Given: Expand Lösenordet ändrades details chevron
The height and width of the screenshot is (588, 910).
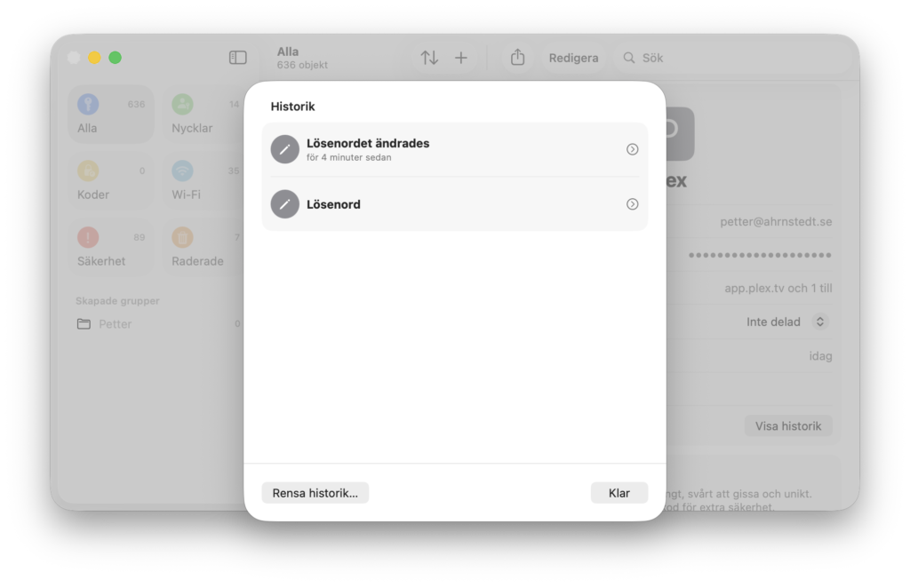Looking at the screenshot, I should pos(632,149).
